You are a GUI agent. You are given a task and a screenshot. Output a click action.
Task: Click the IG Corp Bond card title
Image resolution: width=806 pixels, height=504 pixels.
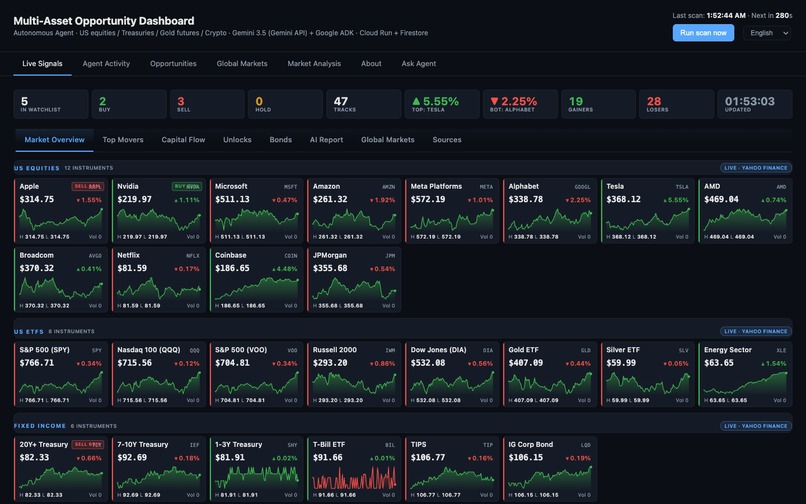click(x=530, y=444)
